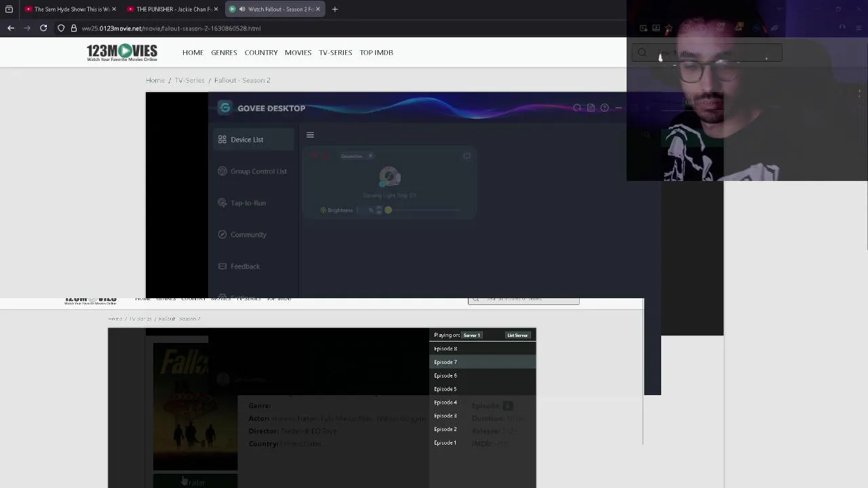Select Group Control List in the Govee sidebar

tap(253, 171)
